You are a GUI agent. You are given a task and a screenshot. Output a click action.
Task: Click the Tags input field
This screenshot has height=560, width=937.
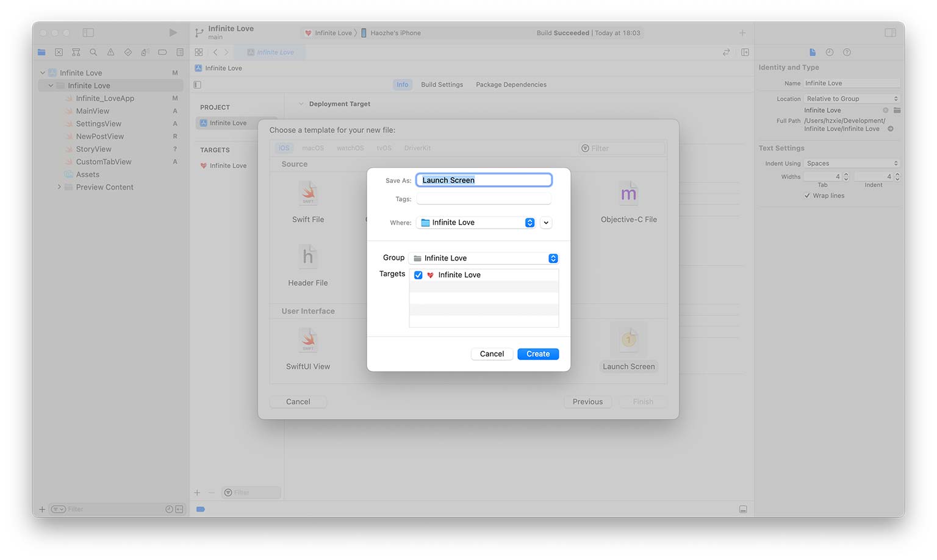point(484,199)
